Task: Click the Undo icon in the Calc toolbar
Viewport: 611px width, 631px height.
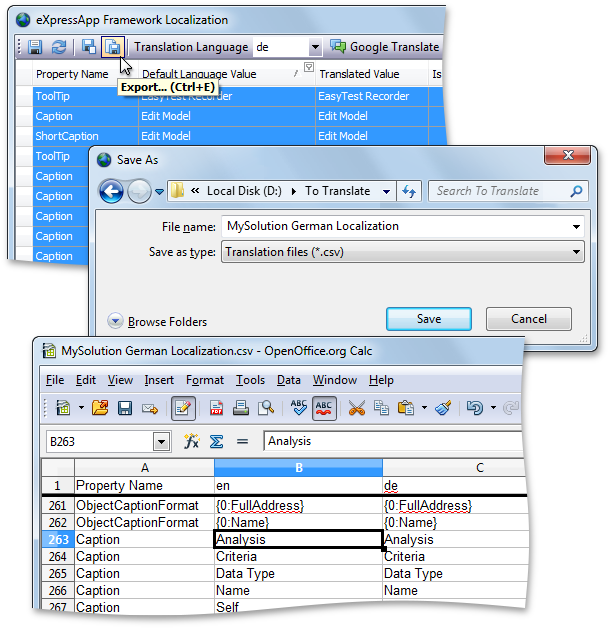Action: 475,408
